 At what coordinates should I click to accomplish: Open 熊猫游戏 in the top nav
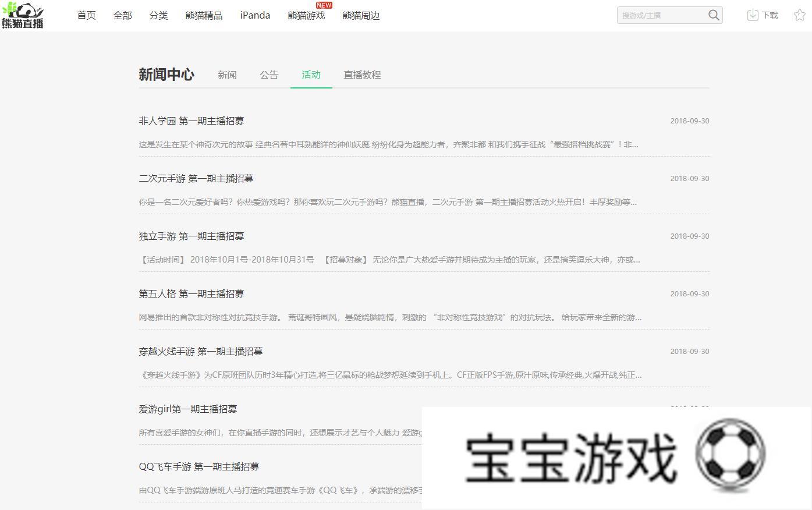tap(306, 16)
